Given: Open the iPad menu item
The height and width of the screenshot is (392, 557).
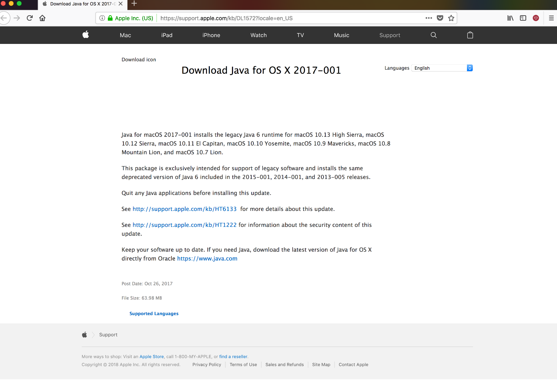Looking at the screenshot, I should [x=167, y=35].
